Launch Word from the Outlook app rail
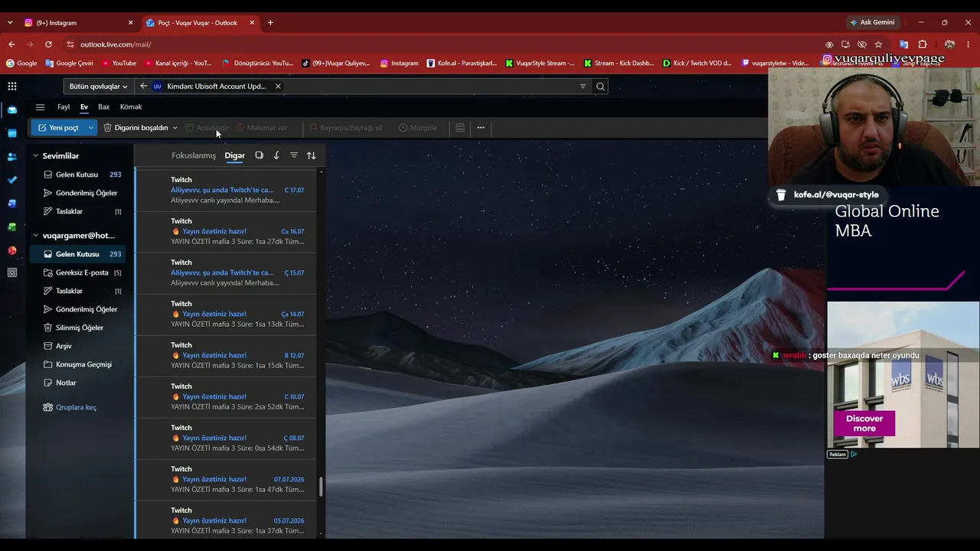 [x=12, y=204]
